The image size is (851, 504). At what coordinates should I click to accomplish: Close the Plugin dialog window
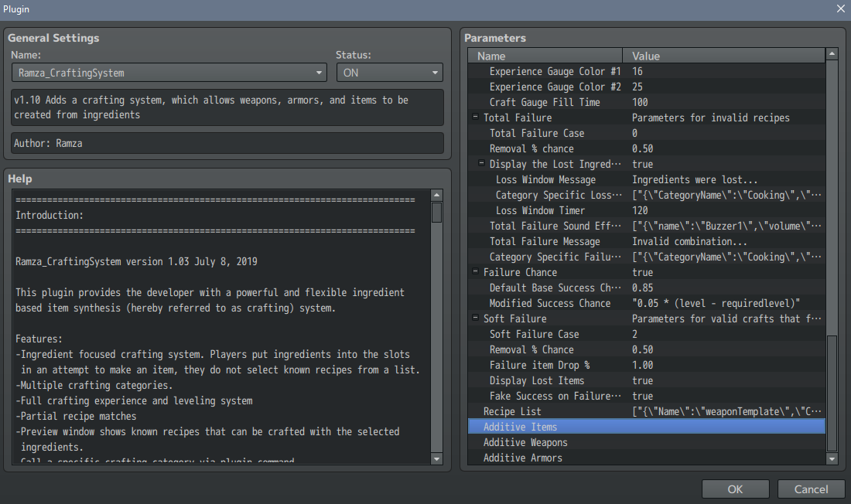[x=840, y=8]
